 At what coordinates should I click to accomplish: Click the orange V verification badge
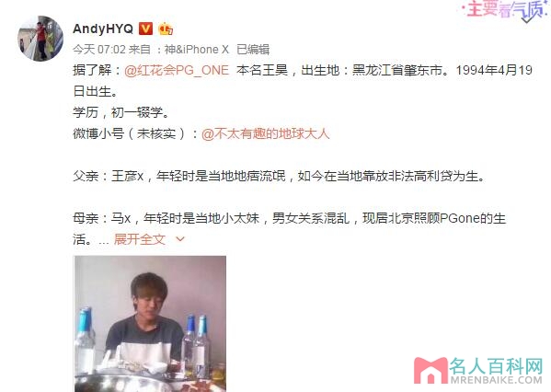click(146, 29)
